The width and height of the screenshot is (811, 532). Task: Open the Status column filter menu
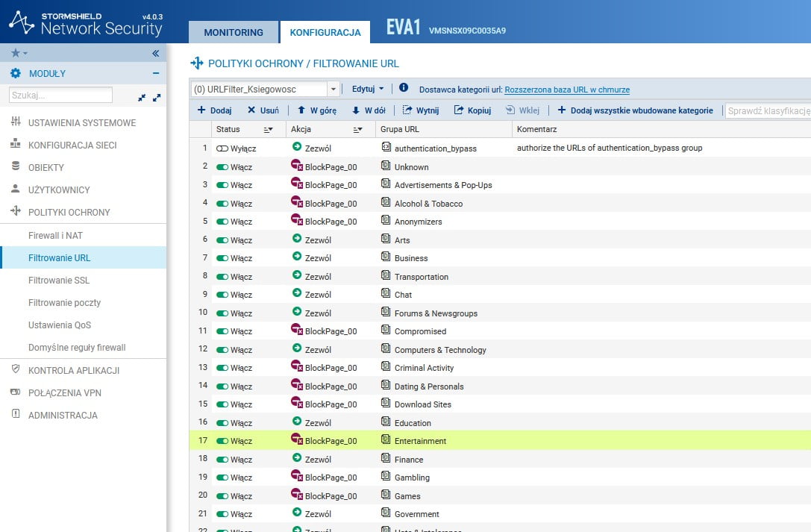268,130
